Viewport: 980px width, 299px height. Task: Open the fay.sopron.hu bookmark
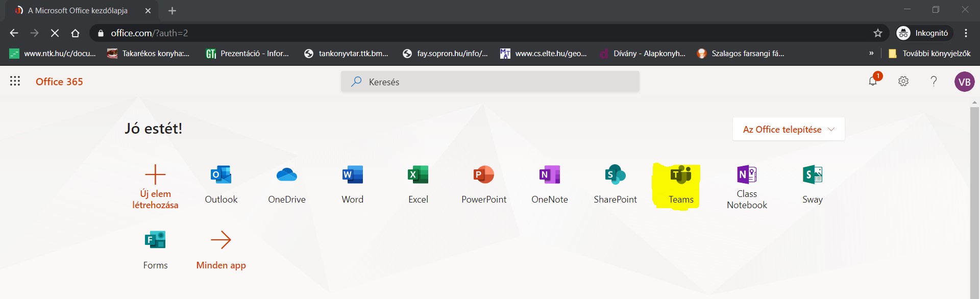click(x=445, y=53)
